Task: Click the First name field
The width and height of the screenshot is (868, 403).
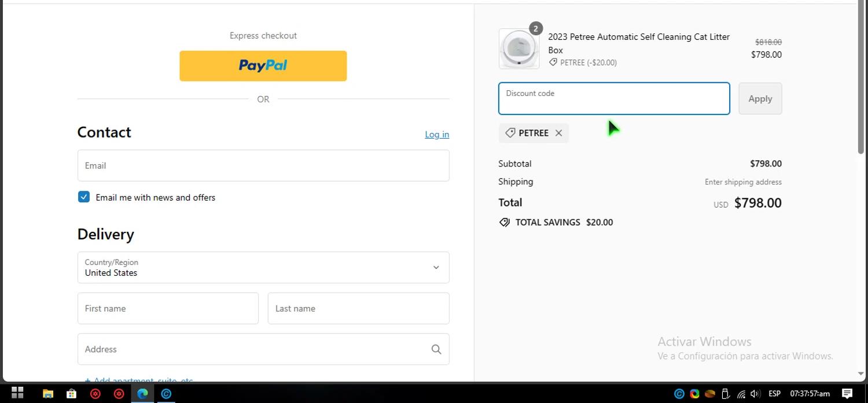Action: pos(168,308)
